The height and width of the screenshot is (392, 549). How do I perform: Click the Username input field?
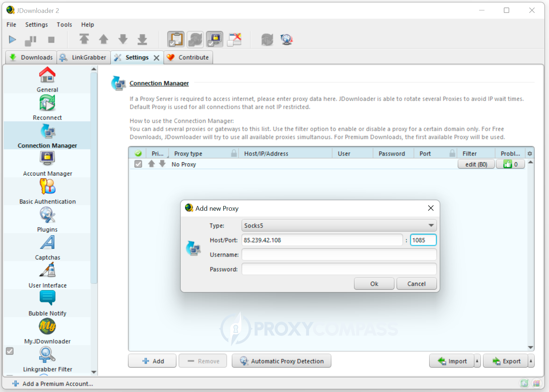pyautogui.click(x=339, y=254)
